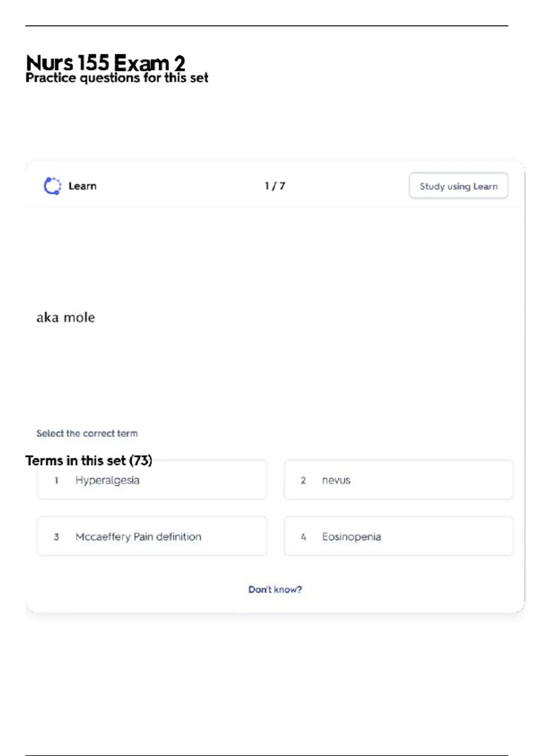Click the Practice questions for this set subtitle
The width and height of the screenshot is (534, 756).
tap(117, 78)
